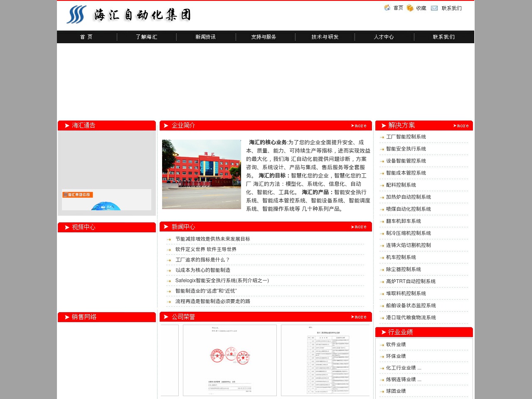Open the honor document with table list
Screen dimensions: 532x399
click(325, 360)
